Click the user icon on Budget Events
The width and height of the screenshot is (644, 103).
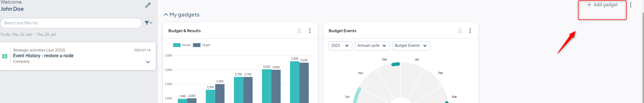point(460,31)
